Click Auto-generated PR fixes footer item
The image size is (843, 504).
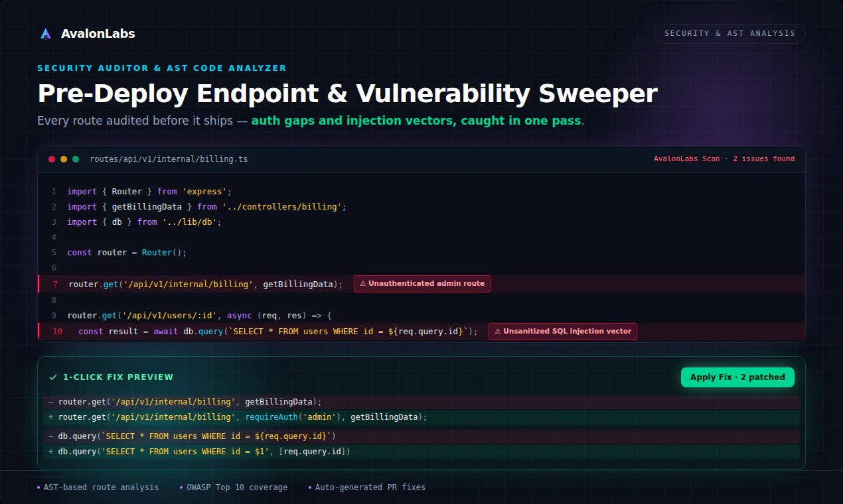367,487
